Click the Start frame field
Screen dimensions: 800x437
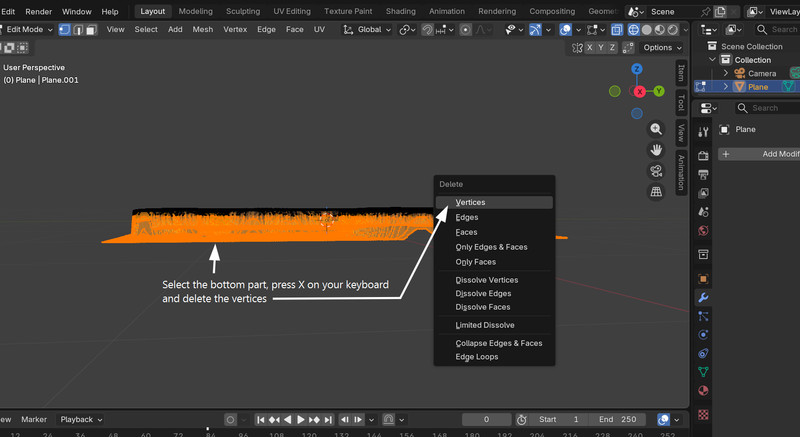(x=558, y=419)
